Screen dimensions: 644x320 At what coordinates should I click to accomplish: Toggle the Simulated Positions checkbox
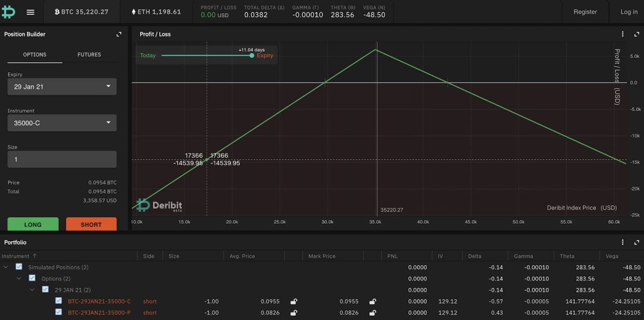[19, 267]
